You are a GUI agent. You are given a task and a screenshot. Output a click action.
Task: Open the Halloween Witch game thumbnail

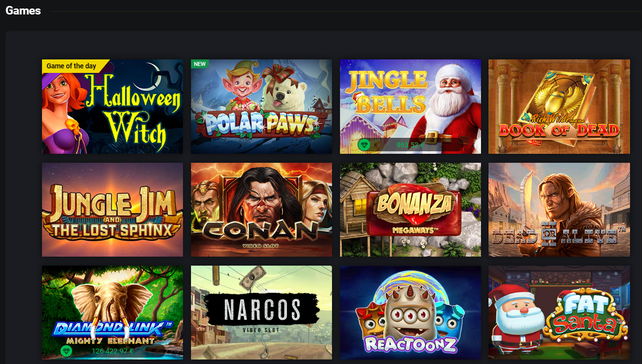112,106
